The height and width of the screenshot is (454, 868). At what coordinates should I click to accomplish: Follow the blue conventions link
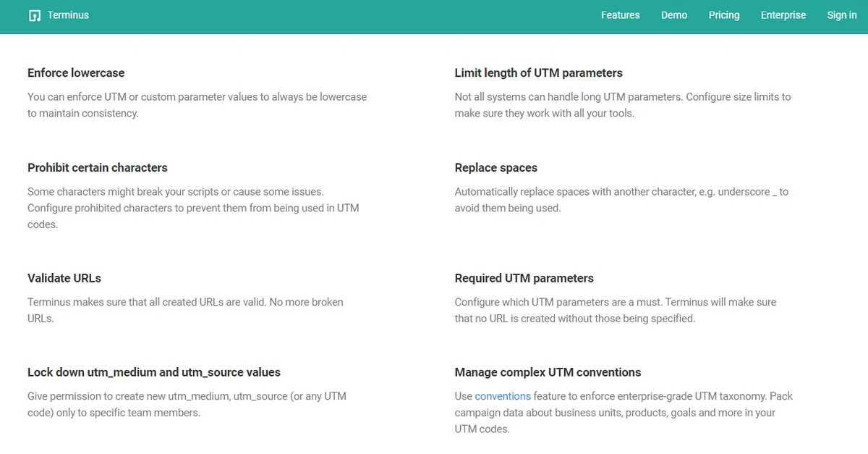(503, 396)
